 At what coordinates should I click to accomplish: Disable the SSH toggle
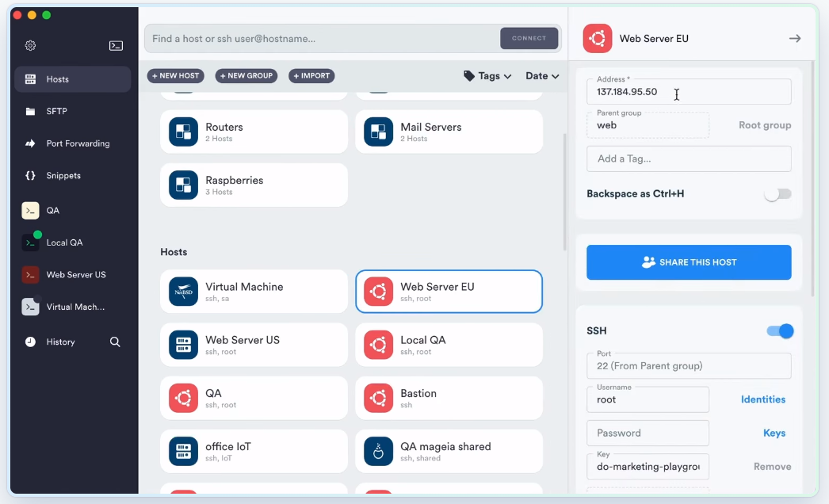click(x=780, y=331)
